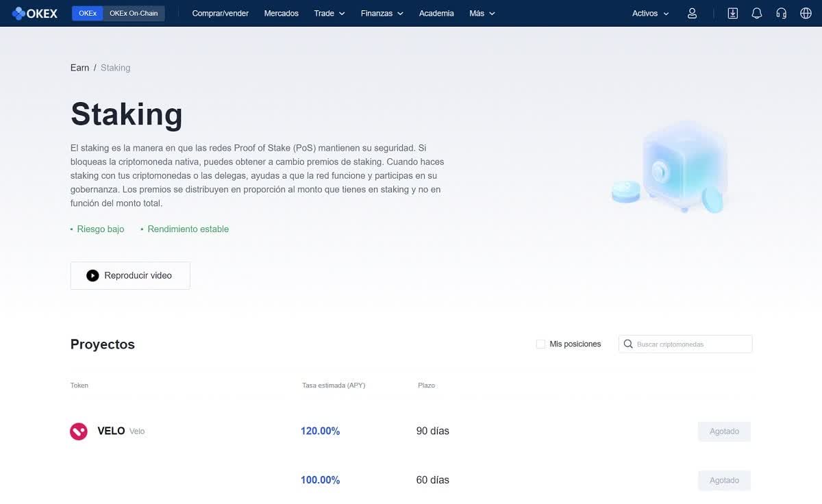Click Agotado button for 60 días

click(x=724, y=480)
